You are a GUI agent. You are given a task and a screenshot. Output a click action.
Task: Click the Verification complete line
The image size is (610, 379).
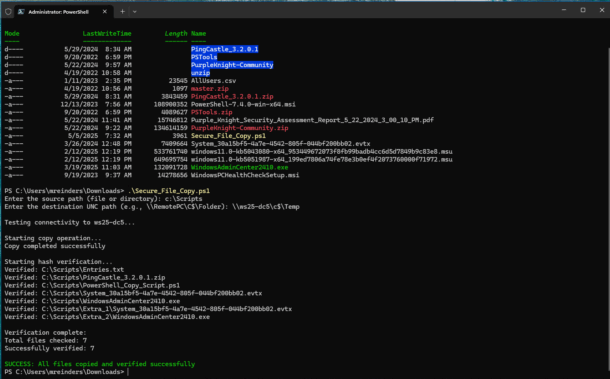(45, 333)
